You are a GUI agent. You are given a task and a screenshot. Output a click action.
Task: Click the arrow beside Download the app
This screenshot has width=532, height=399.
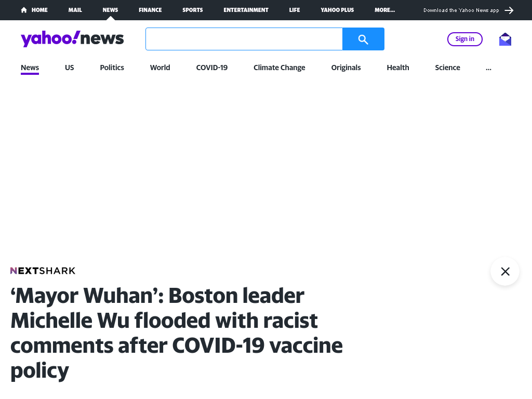509,10
